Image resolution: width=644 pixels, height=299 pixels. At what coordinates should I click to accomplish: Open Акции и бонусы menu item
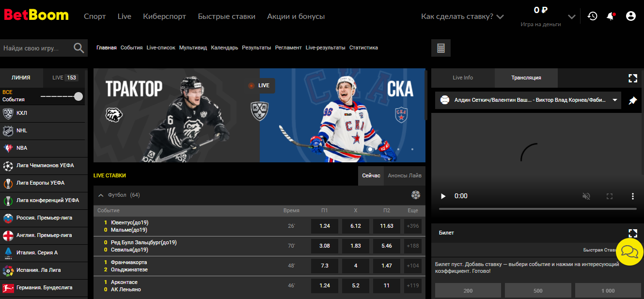point(296,16)
